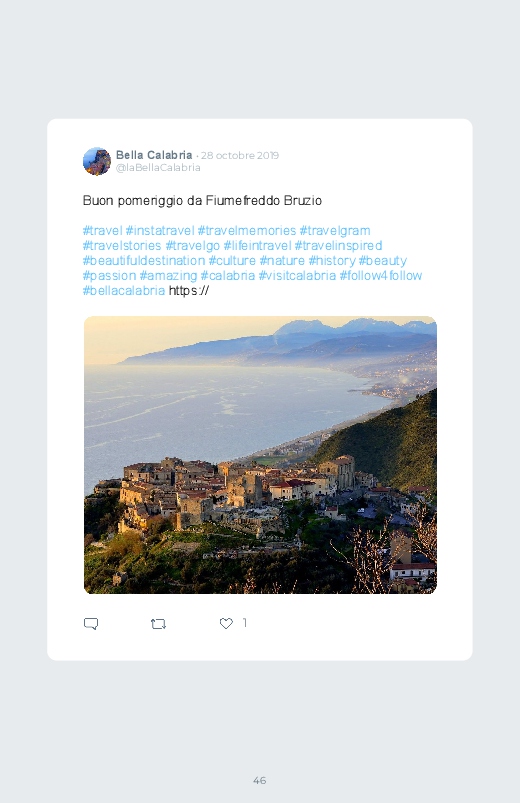Click the retweet arrows icon
Image resolution: width=520 pixels, height=803 pixels.
(x=158, y=624)
